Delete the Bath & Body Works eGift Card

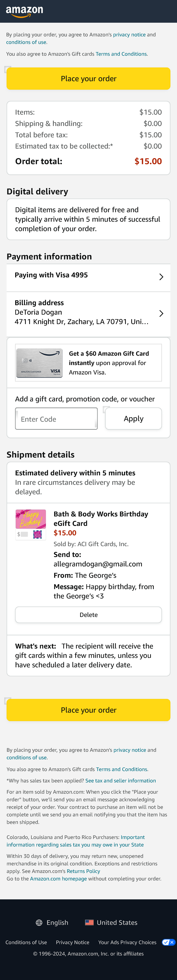[88, 615]
